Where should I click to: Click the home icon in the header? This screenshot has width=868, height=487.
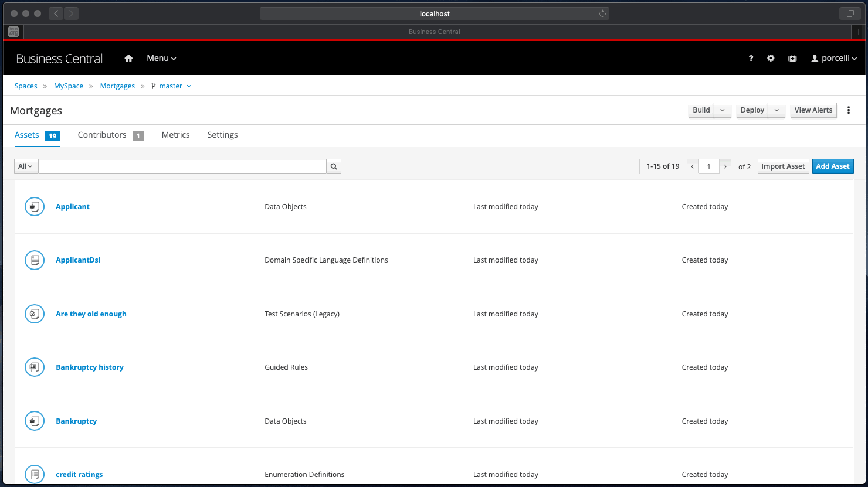coord(128,58)
